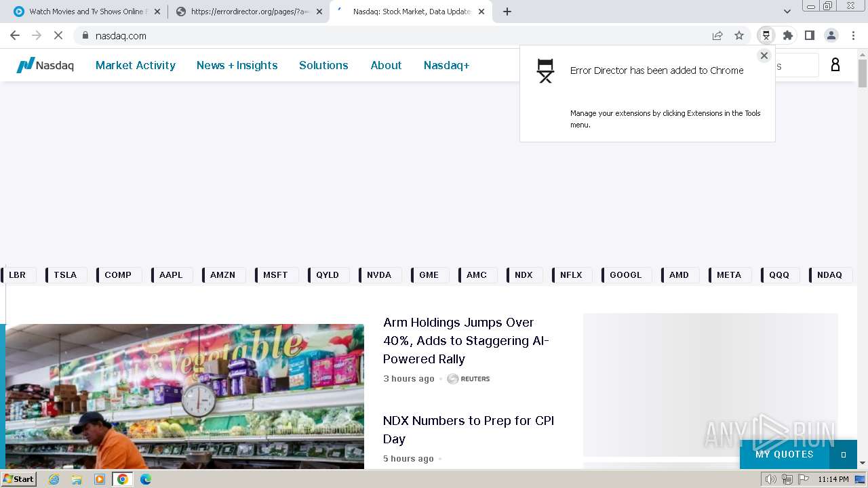868x488 pixels.
Task: Open a new browser tab
Action: click(x=507, y=12)
